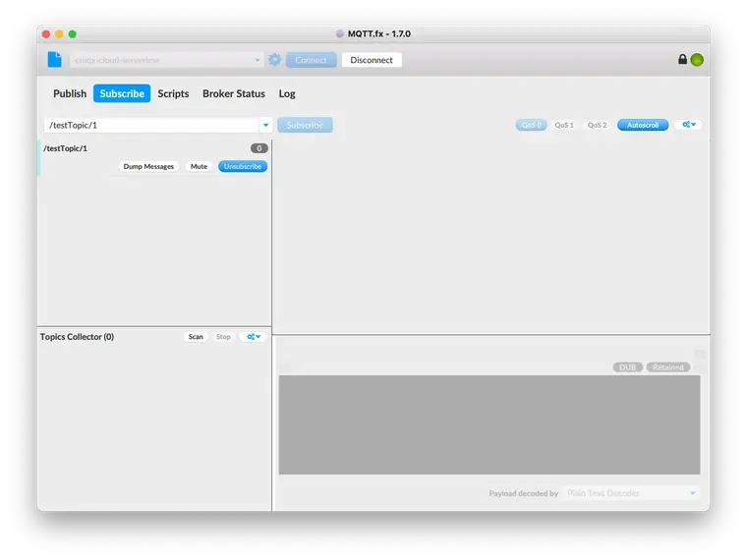Click the gray payload display area
The height and width of the screenshot is (560, 747).
pyautogui.click(x=489, y=424)
